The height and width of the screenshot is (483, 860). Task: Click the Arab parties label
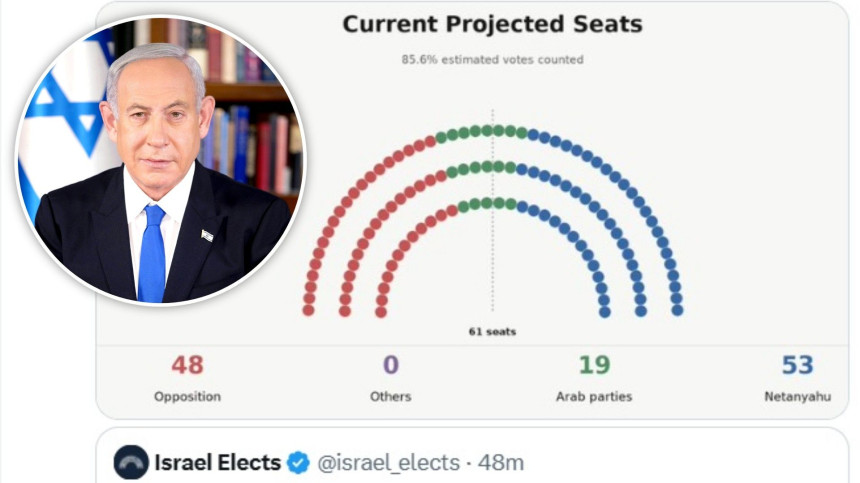pyautogui.click(x=594, y=396)
